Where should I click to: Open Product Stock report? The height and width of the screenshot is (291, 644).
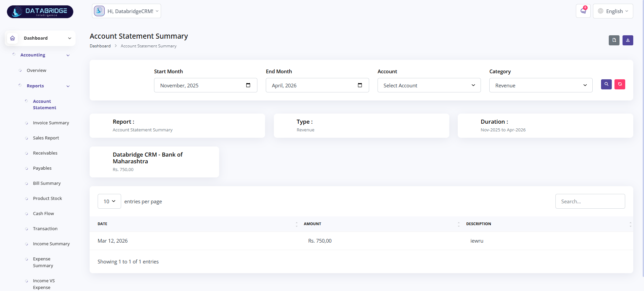[48, 198]
